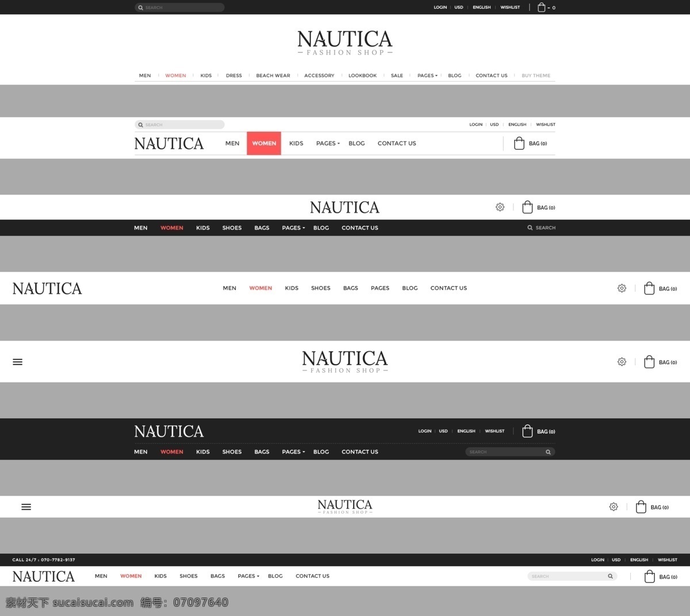Click BAGS in the black nav bar with the SEARCH label
Viewport: 690px width, 616px height.
[262, 228]
